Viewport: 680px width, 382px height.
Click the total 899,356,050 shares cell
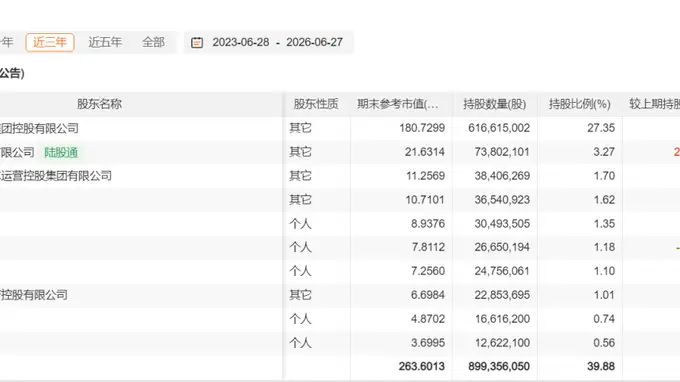click(499, 366)
